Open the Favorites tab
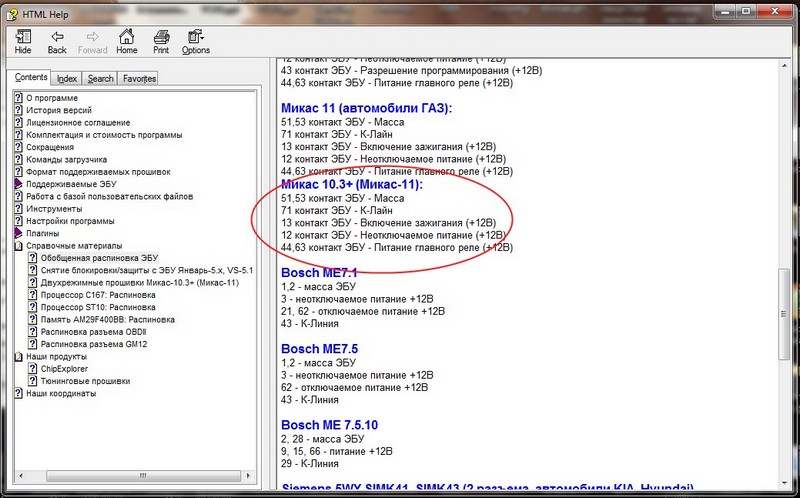 click(139, 78)
